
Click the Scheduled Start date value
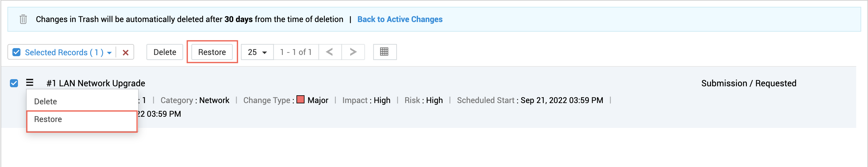point(561,101)
